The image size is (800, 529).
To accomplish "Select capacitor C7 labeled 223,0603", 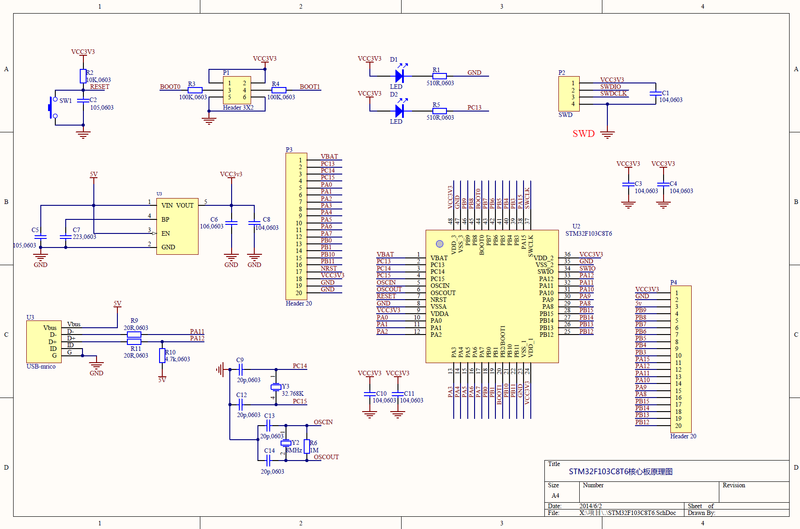I will click(65, 237).
